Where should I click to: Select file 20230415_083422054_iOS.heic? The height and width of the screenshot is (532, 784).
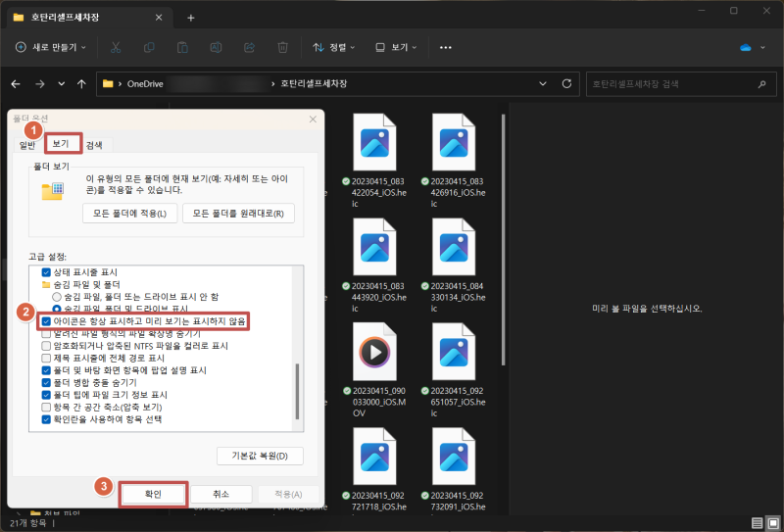[x=374, y=160]
